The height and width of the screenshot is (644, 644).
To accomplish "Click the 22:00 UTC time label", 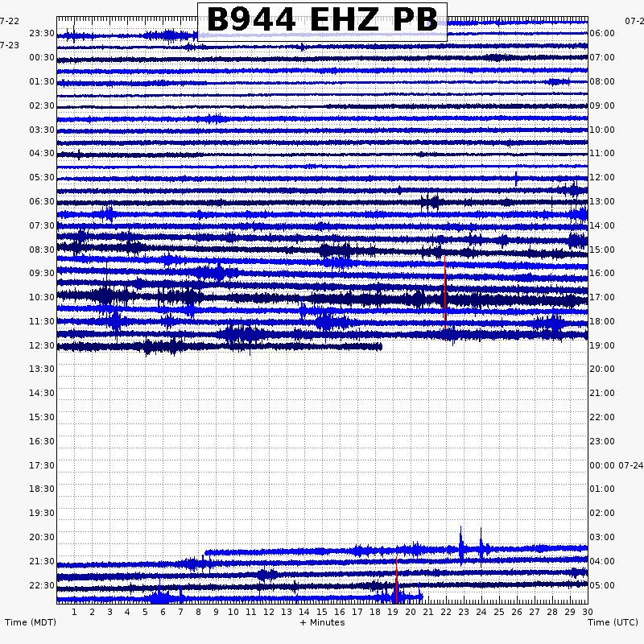I will coord(602,417).
